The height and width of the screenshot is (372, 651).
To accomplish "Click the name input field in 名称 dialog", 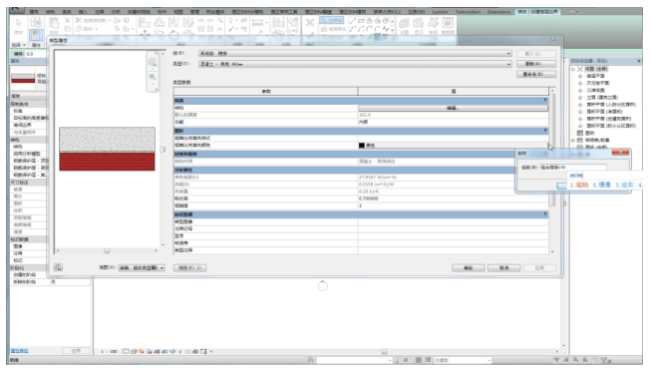I will tap(573, 167).
